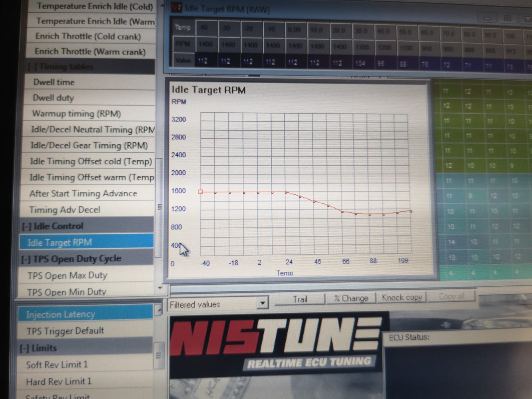Select the Value cell 104
The image size is (532, 399).
click(360, 63)
